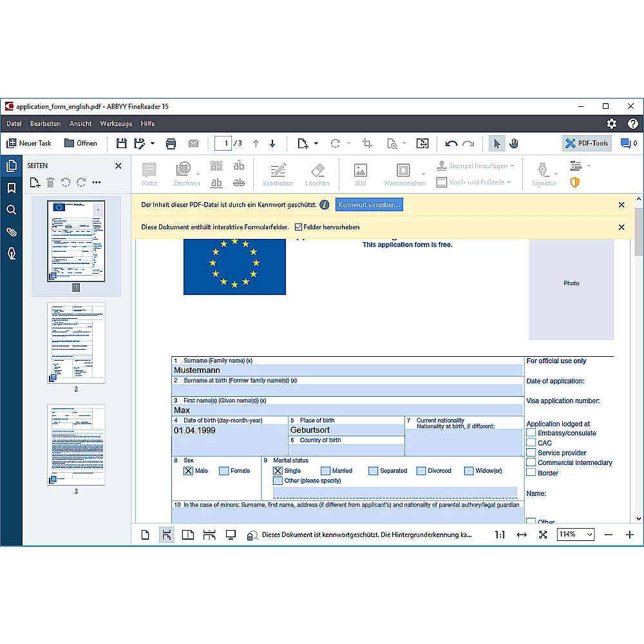Open the Search sidebar panel
This screenshot has width=644, height=644.
(12, 210)
